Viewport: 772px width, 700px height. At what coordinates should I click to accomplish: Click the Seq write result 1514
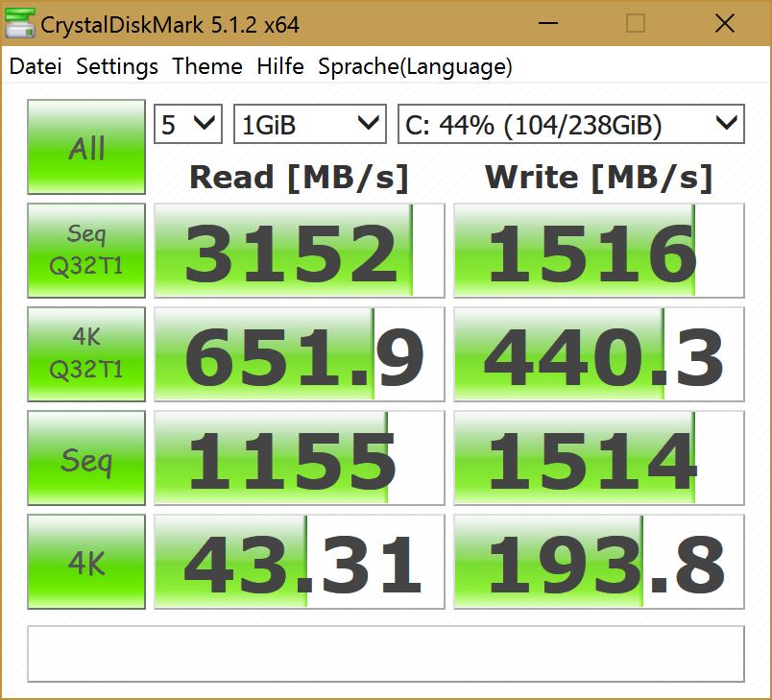(599, 458)
